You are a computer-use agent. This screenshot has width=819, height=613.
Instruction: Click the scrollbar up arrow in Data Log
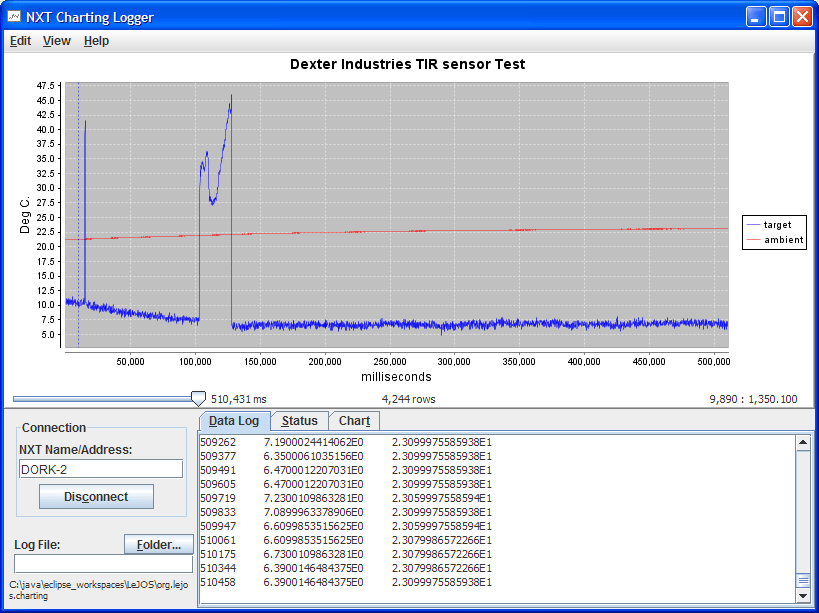[803, 443]
